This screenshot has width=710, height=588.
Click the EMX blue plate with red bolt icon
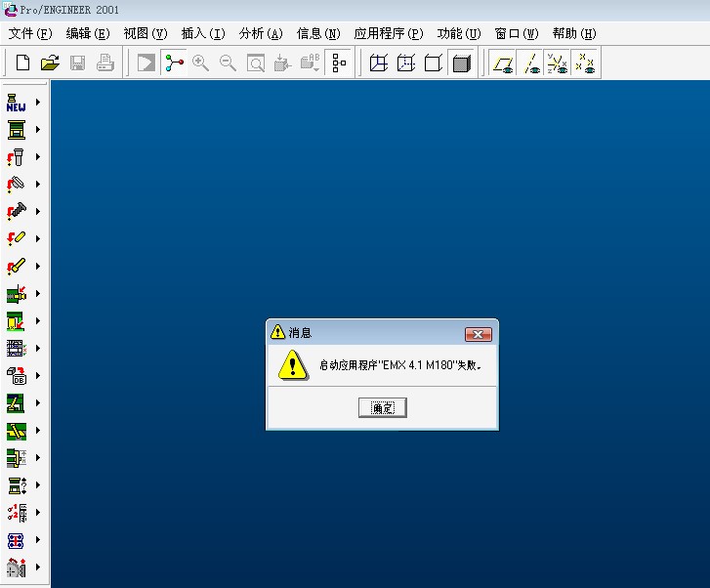(x=17, y=540)
